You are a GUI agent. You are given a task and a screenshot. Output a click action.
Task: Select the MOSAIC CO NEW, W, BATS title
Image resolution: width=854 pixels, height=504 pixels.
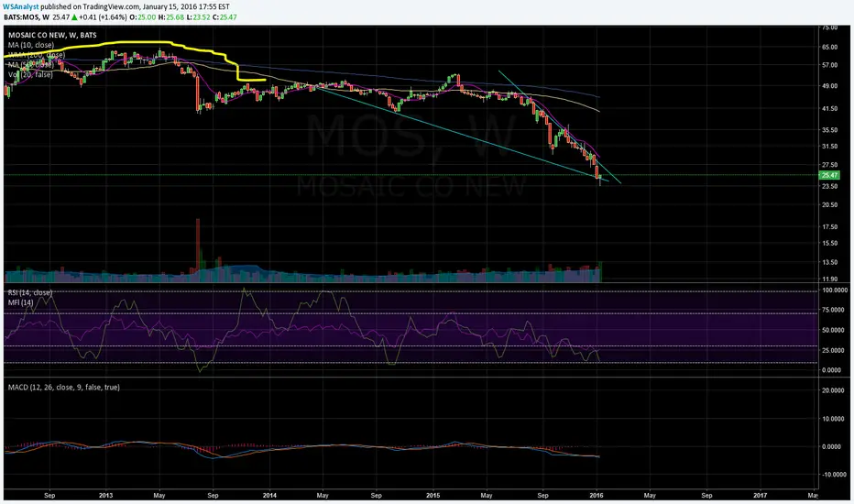[x=52, y=35]
